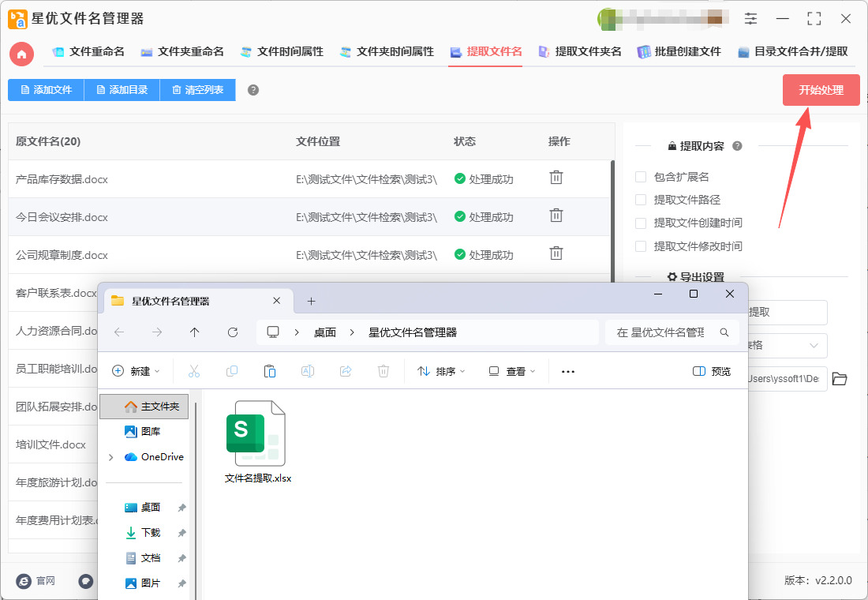
Task: Tick the 提取文件创建时间 checkbox
Action: (x=641, y=223)
